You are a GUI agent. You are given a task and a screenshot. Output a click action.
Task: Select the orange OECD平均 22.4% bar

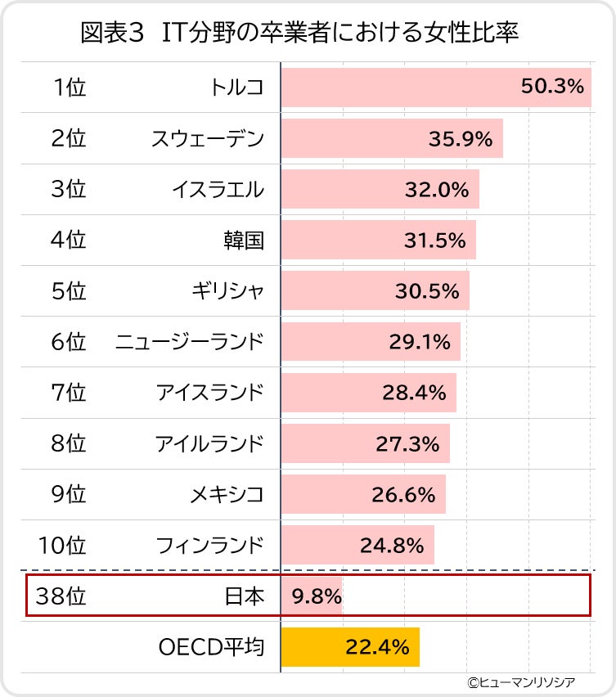coord(350,647)
